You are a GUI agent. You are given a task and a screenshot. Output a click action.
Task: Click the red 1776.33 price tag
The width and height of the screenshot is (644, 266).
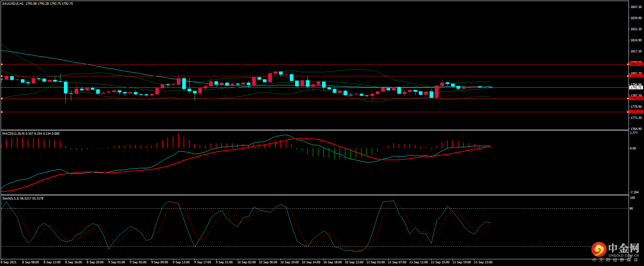[636, 112]
